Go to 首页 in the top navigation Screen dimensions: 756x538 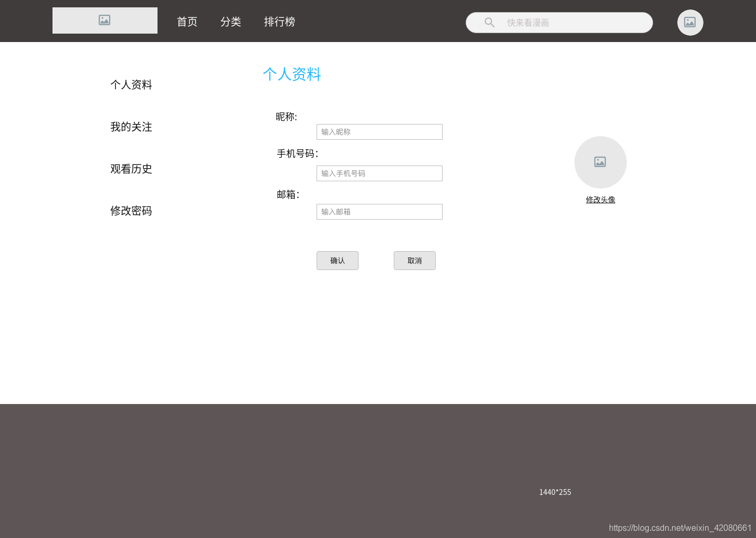pyautogui.click(x=187, y=22)
